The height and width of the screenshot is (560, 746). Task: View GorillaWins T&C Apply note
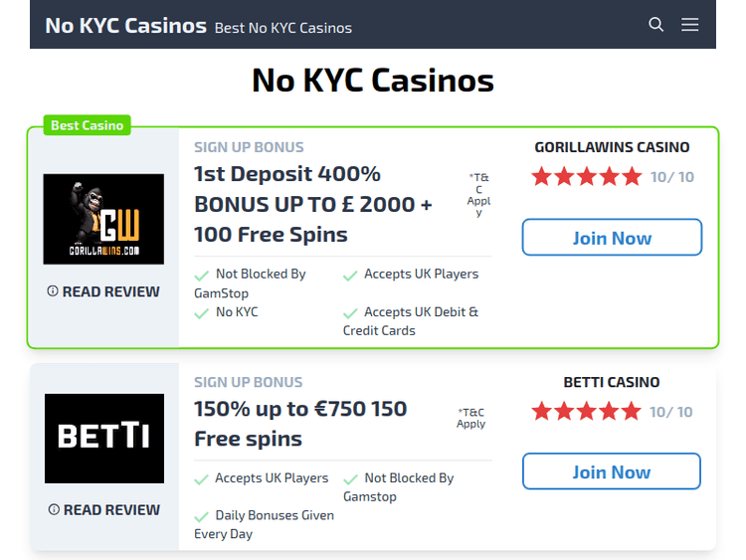point(478,194)
